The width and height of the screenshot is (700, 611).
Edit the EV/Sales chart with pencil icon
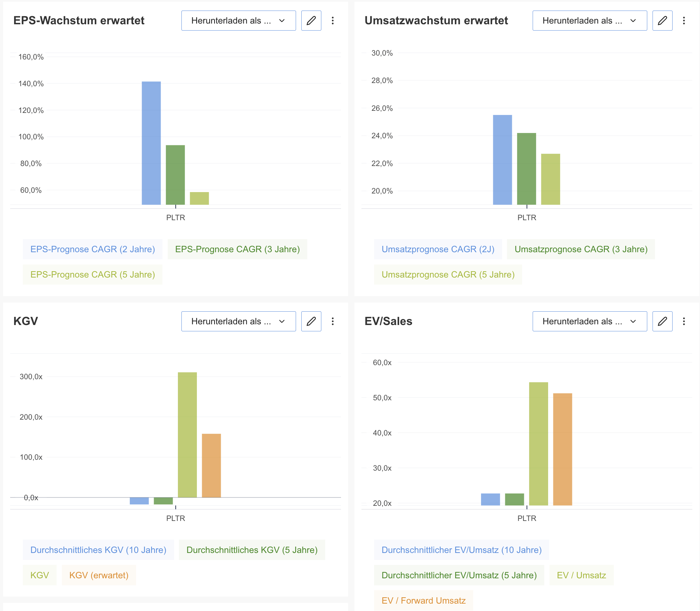tap(662, 321)
